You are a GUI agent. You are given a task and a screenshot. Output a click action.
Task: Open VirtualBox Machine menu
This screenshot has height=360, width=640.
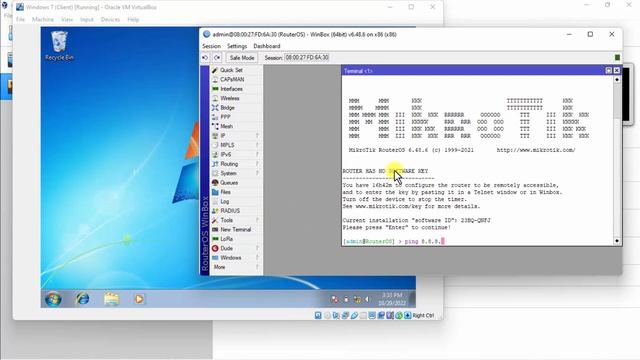[x=43, y=20]
